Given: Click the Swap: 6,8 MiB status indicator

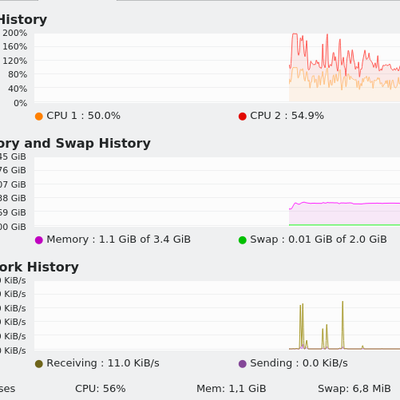Looking at the screenshot, I should point(354,389).
